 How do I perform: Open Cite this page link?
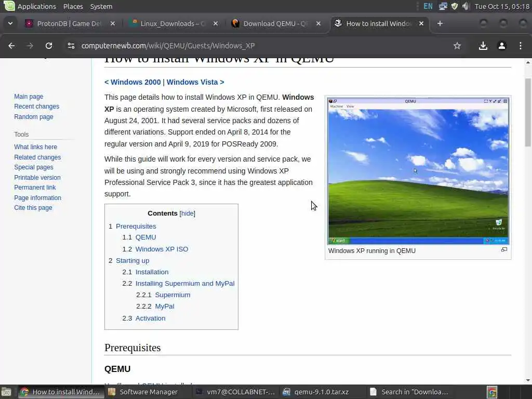pyautogui.click(x=33, y=208)
